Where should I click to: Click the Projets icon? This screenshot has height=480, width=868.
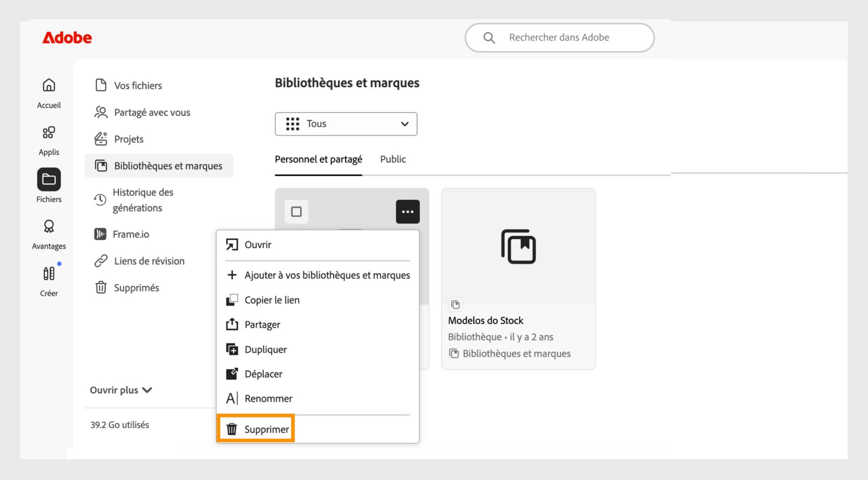(x=101, y=139)
